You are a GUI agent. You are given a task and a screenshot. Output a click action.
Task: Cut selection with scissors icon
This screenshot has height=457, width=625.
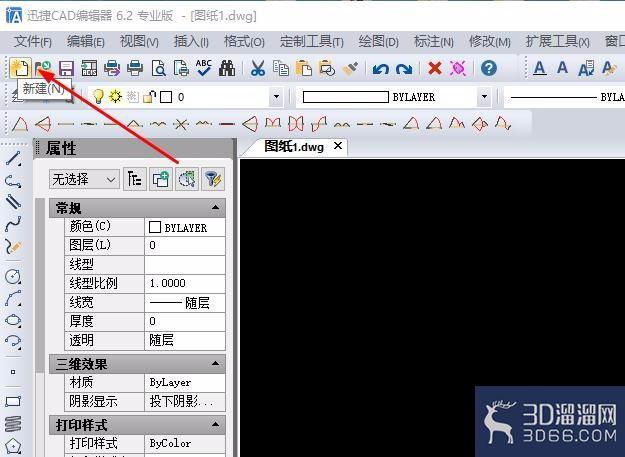click(258, 68)
